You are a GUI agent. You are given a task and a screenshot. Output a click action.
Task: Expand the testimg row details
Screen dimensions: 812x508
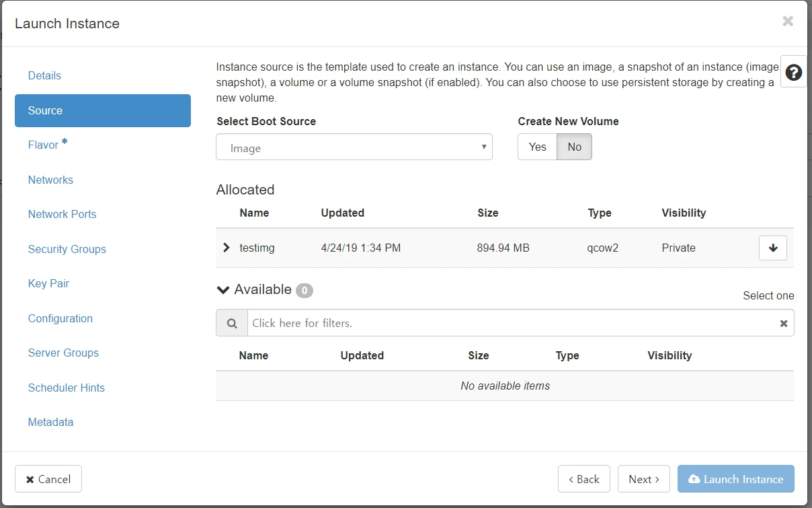click(x=227, y=248)
